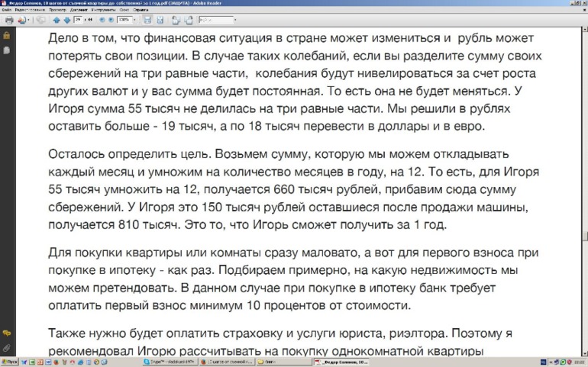Click the vertical scrollbar thumb
The height and width of the screenshot is (367, 588).
point(585,237)
